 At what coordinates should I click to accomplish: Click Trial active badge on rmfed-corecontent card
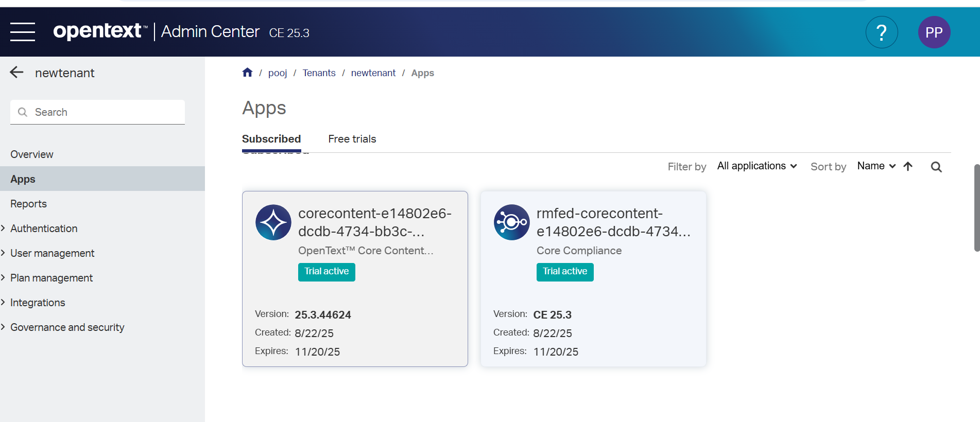tap(565, 272)
